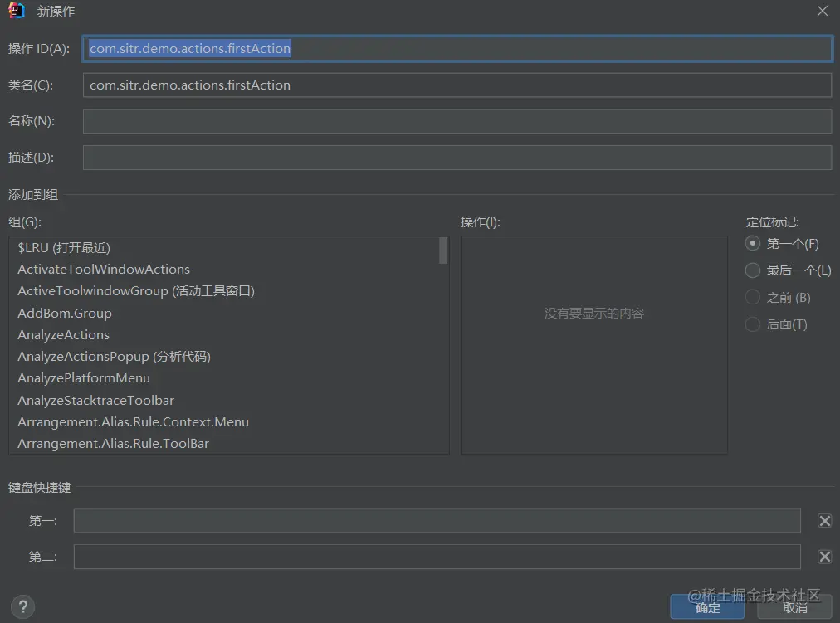Select the AddBom.Group entry
Image resolution: width=840 pixels, height=623 pixels.
(x=228, y=313)
